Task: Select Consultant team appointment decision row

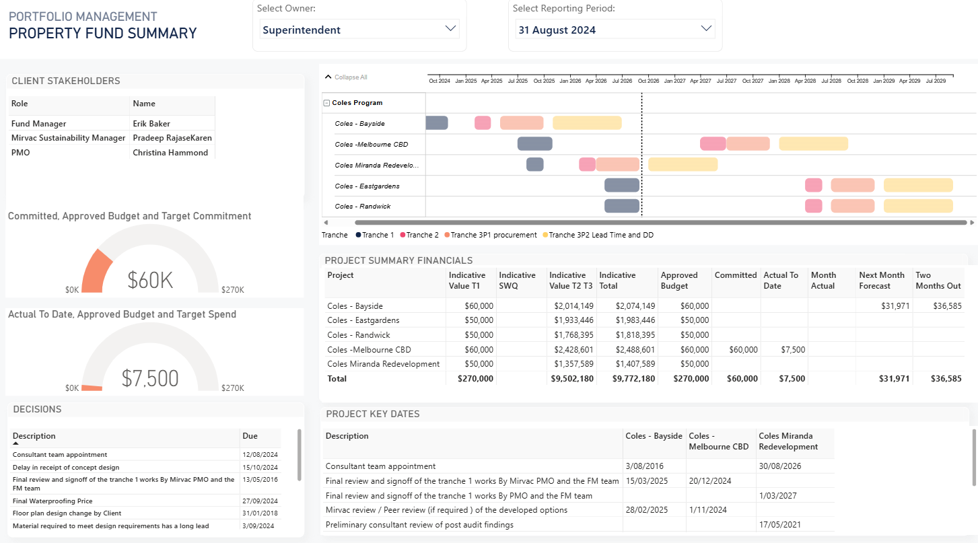Action: click(146, 454)
